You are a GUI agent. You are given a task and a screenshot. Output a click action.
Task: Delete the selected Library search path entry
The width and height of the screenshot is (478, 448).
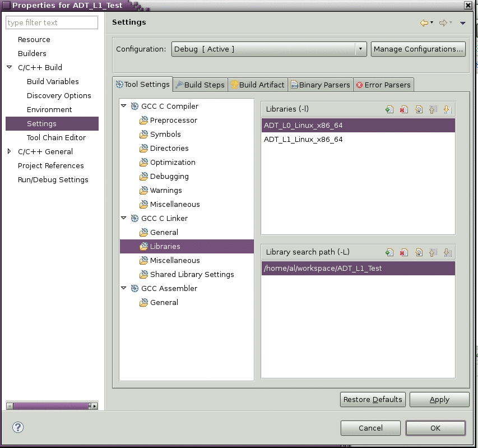[x=404, y=252]
